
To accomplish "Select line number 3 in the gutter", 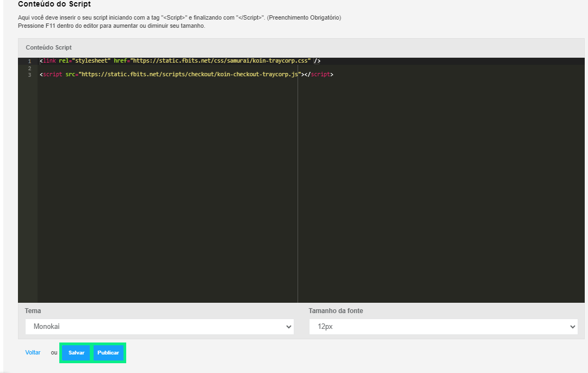I will tap(29, 75).
